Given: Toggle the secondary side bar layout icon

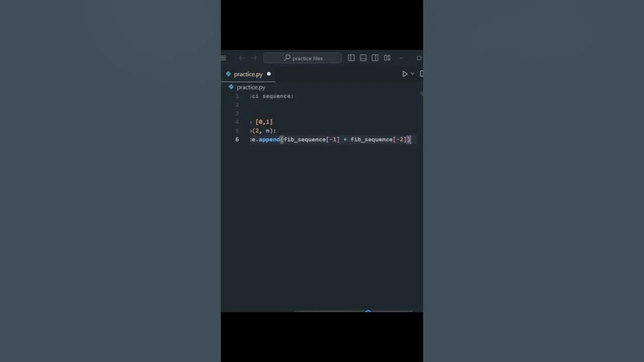Looking at the screenshot, I should tap(375, 58).
